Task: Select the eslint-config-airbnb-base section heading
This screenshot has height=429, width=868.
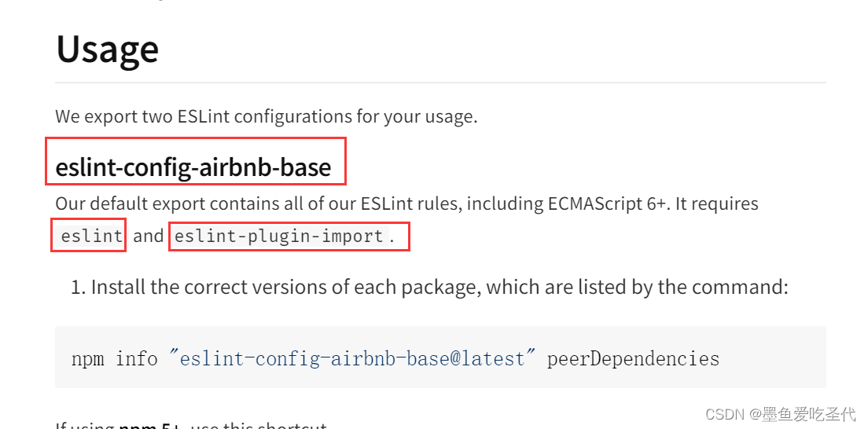Action: [193, 167]
